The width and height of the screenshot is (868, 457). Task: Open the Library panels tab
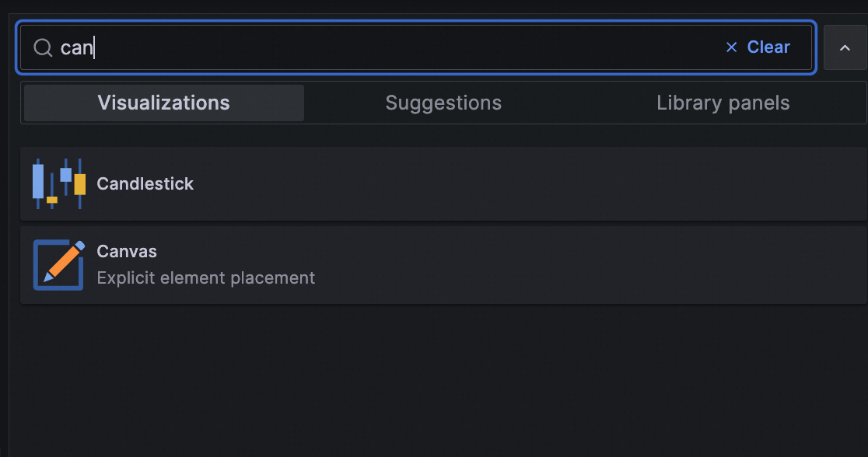tap(723, 103)
